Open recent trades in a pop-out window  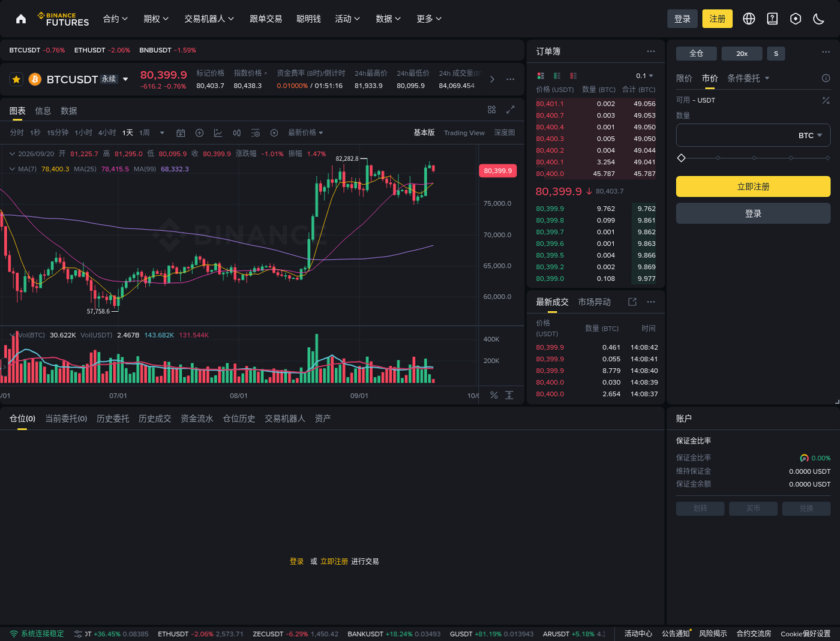632,302
